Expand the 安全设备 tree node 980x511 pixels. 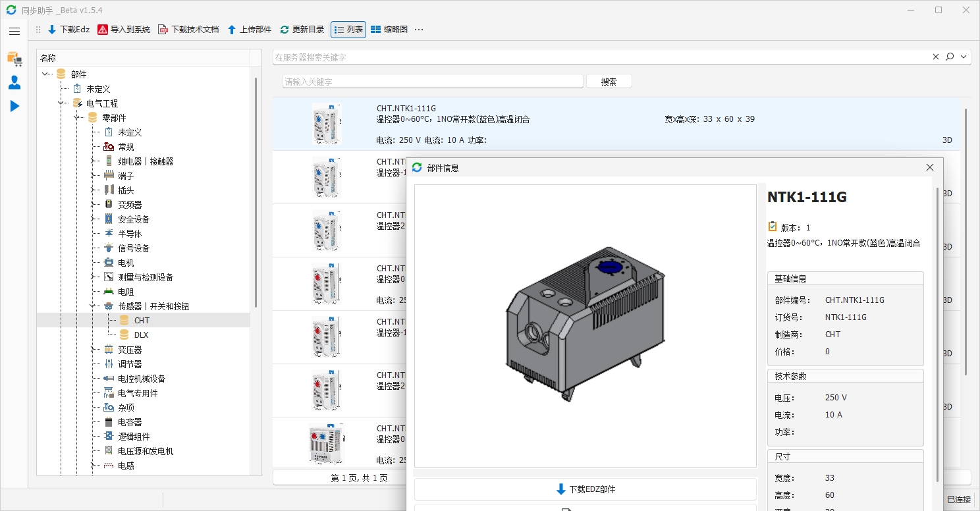click(93, 219)
